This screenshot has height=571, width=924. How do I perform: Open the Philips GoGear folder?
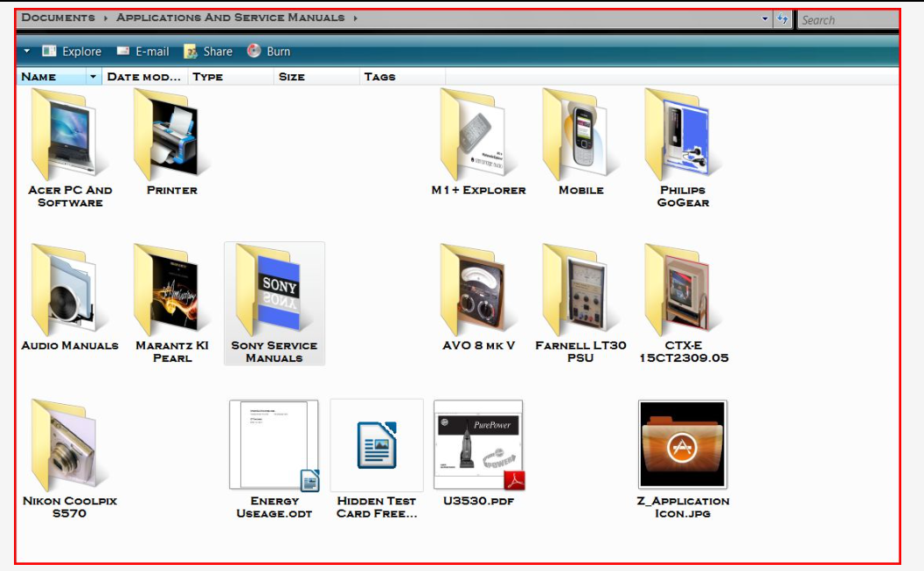point(683,149)
